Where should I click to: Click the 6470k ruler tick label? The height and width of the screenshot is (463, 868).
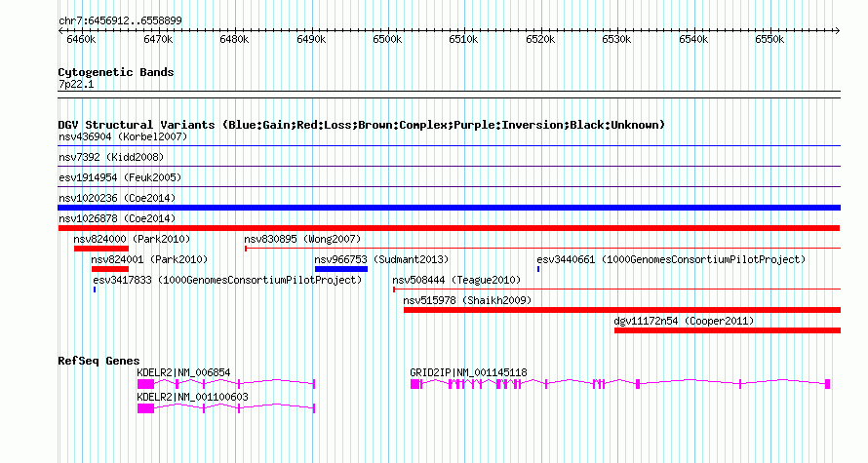click(x=158, y=39)
